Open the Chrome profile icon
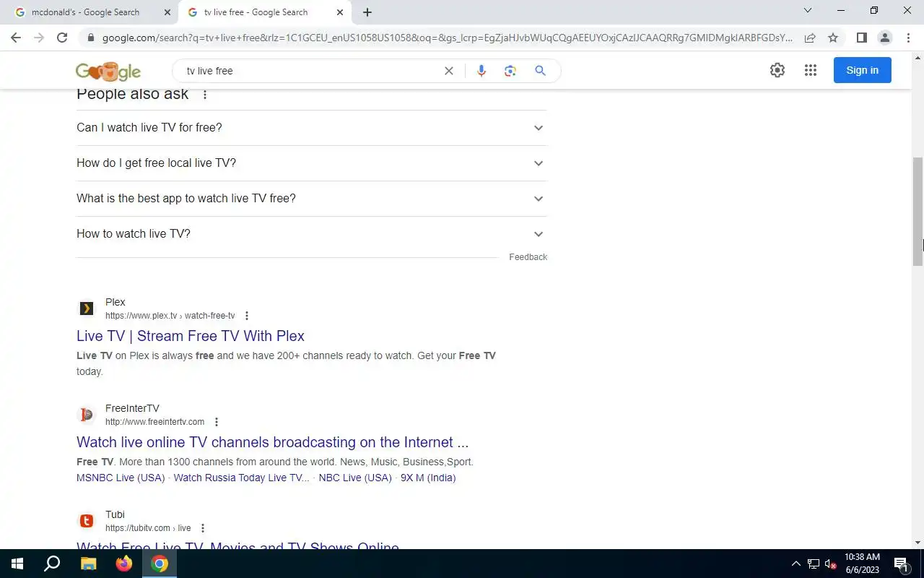 [884, 38]
